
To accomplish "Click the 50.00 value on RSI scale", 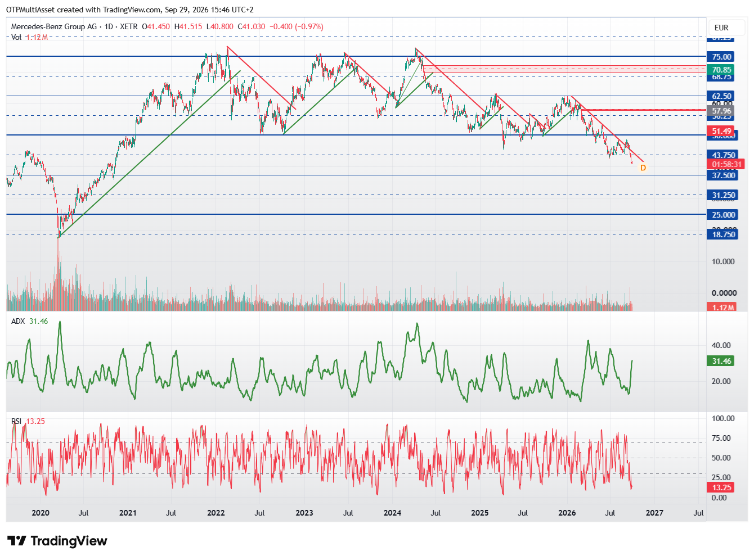I will (x=721, y=458).
